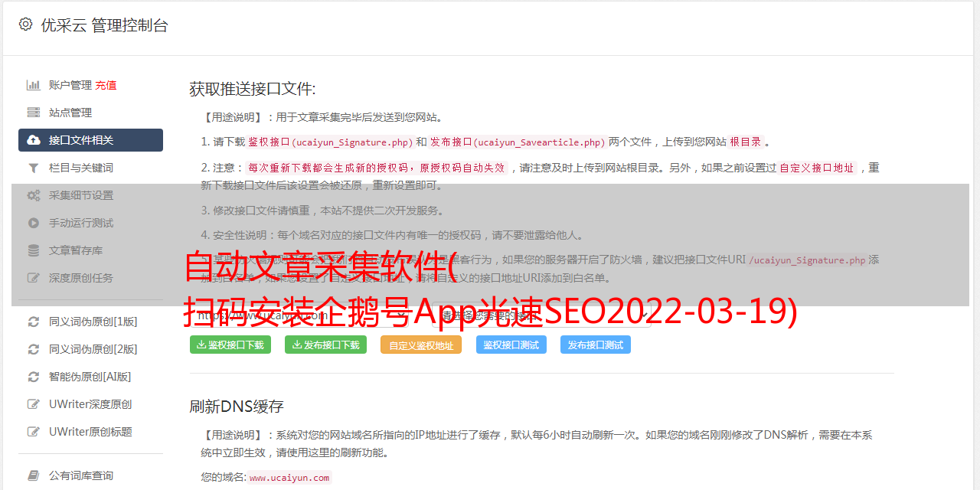Open 同义词伪原创[2版] via its refresh icon
980x490 pixels.
point(34,349)
